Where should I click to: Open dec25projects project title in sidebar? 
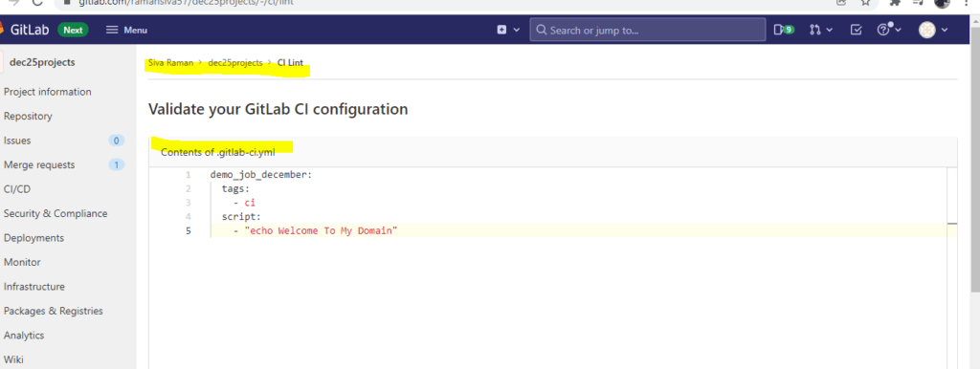[x=42, y=62]
